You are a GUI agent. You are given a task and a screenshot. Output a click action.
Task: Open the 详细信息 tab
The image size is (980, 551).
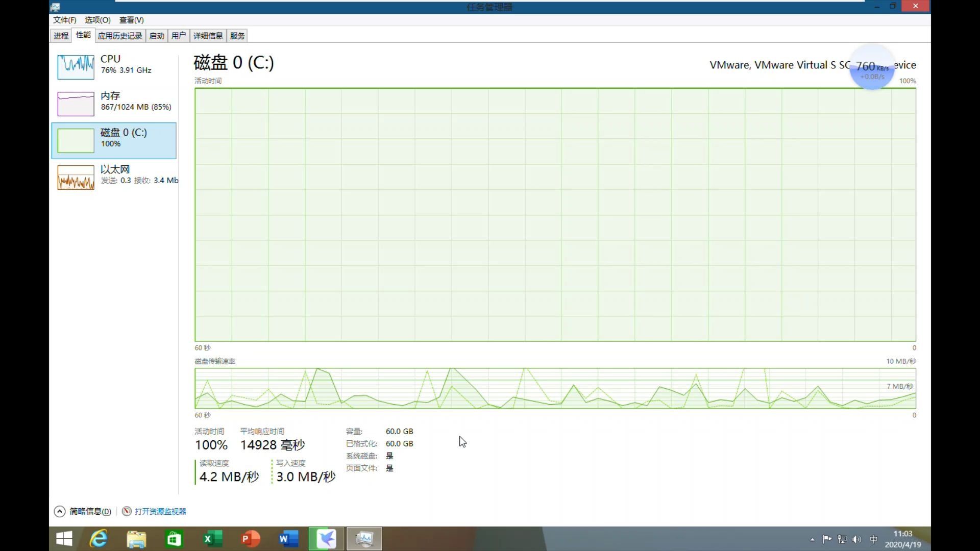(208, 36)
